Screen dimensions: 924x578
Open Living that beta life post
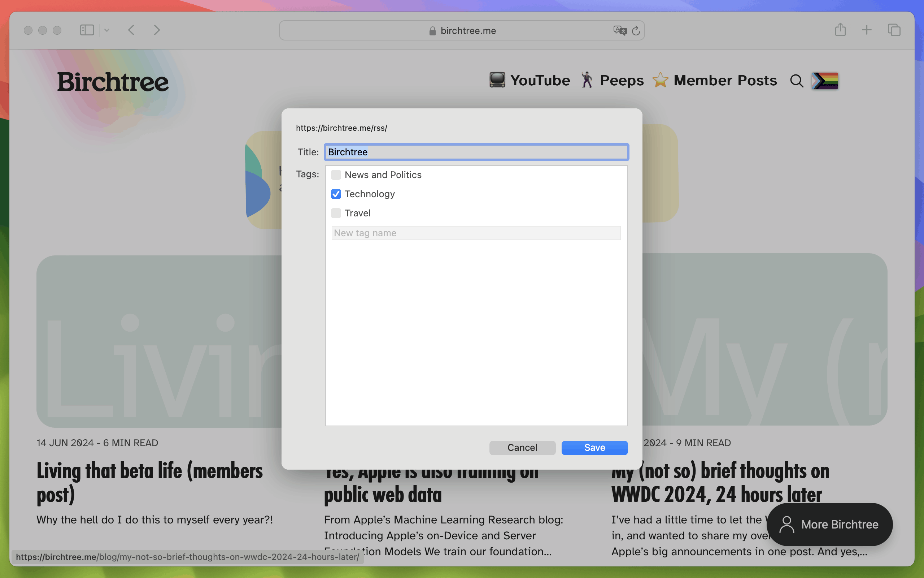[x=149, y=482]
